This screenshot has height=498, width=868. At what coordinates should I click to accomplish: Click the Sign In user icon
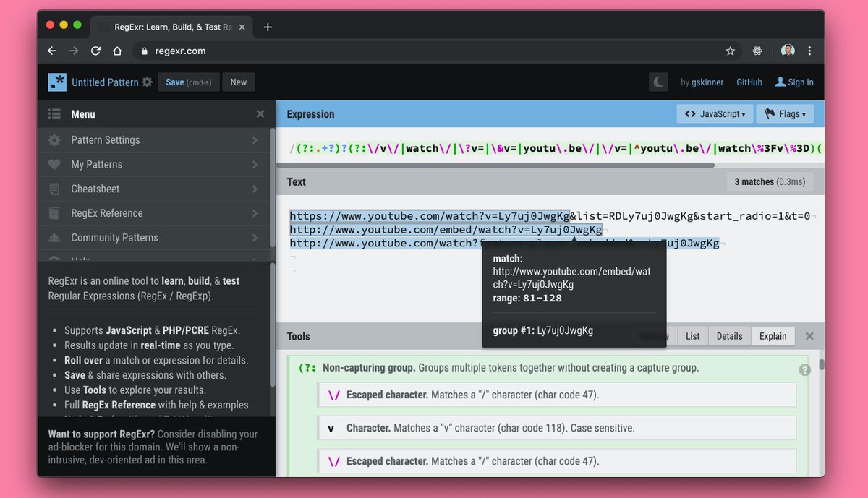780,82
